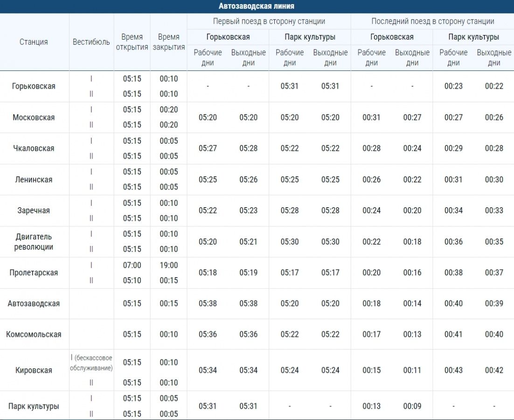This screenshot has height=420, width=514.
Task: Select the Чкаловская station row label
Action: point(34,148)
